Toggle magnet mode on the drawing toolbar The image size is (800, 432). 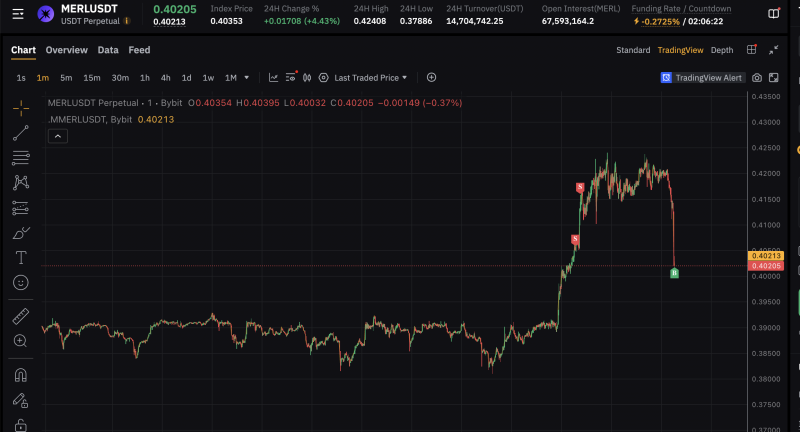20,375
